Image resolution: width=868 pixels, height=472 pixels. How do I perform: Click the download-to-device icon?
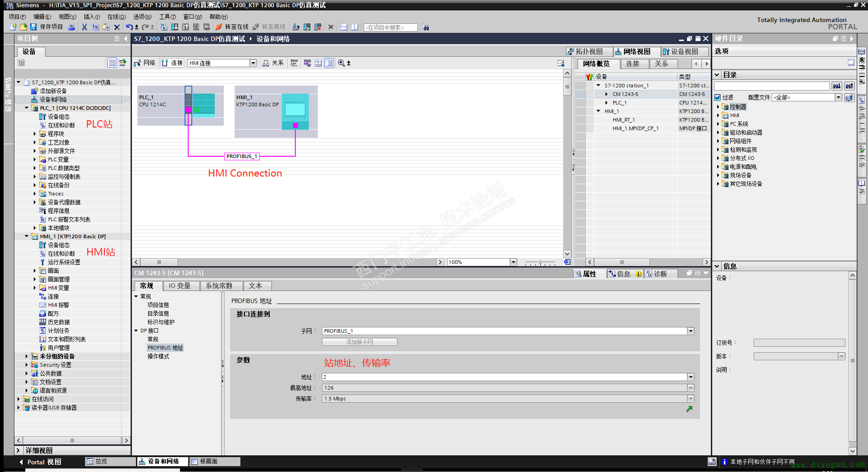click(x=175, y=27)
